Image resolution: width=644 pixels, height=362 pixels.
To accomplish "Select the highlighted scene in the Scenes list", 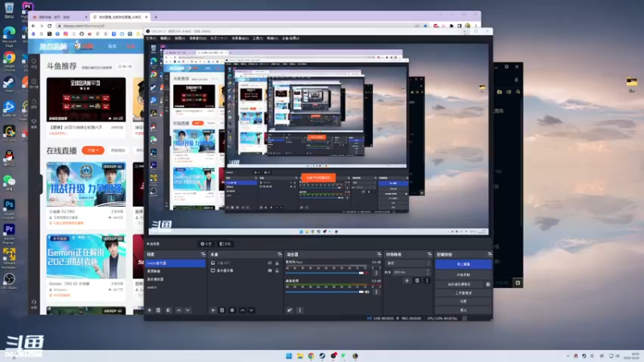I will (175, 263).
